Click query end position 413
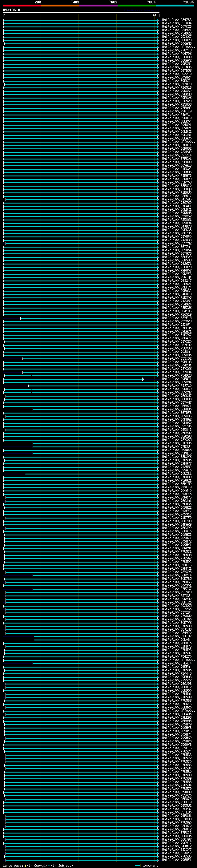197x868 pixels. point(155,15)
